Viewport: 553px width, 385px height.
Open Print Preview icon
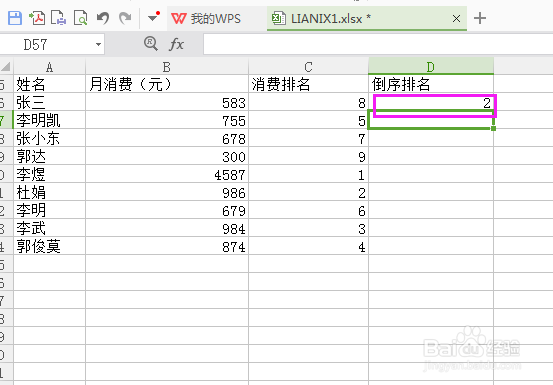click(x=80, y=18)
